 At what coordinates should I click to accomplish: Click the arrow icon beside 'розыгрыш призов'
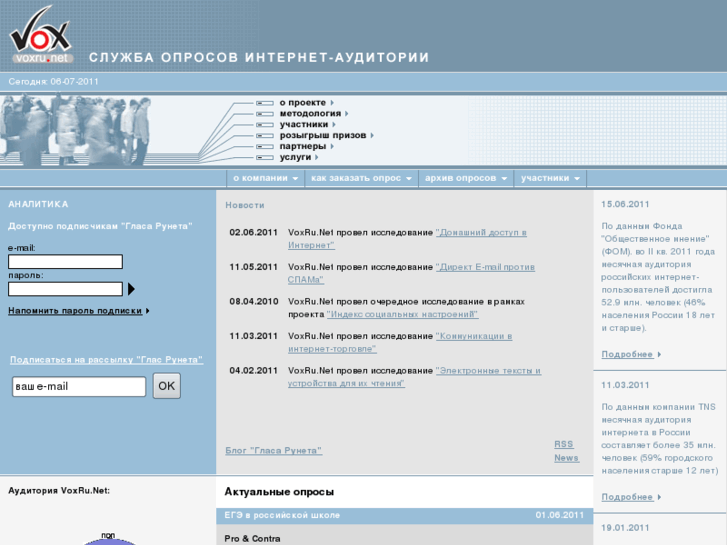click(x=372, y=135)
